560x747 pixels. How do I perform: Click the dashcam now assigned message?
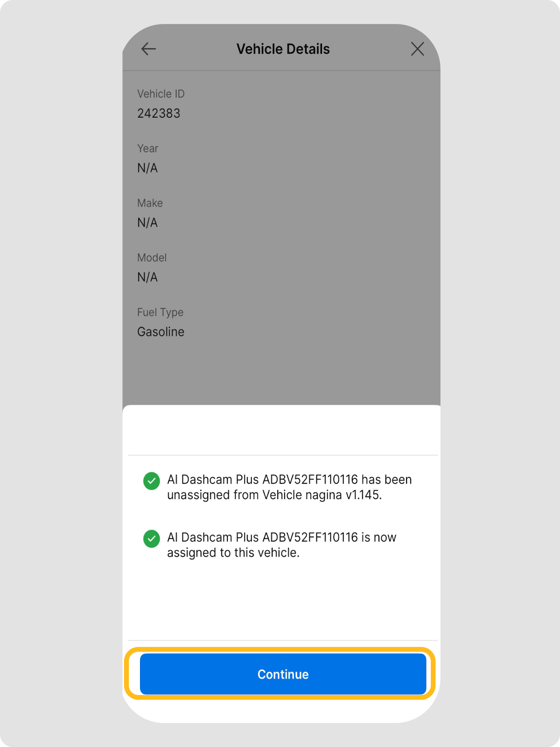(281, 545)
